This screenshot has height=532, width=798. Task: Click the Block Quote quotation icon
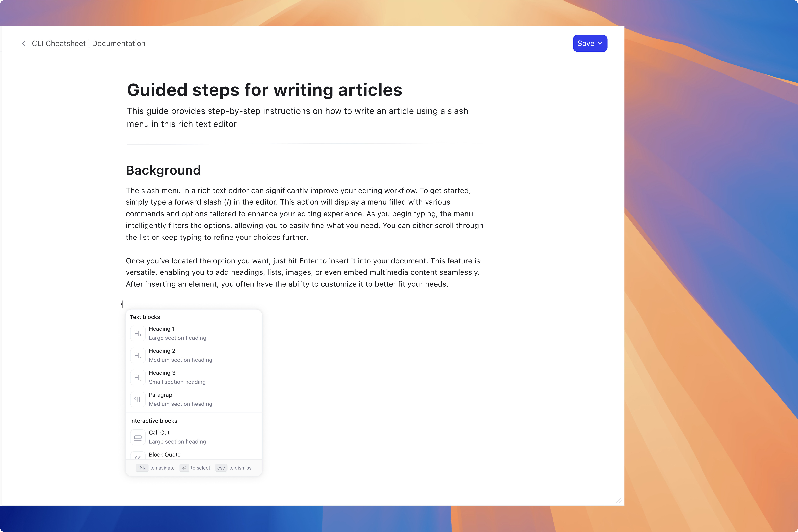pos(138,456)
